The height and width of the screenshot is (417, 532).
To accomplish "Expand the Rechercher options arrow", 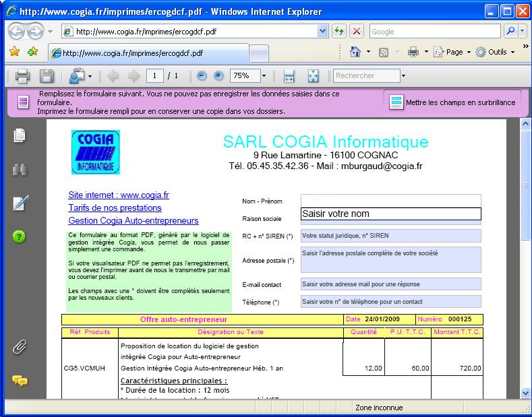I will 403,75.
